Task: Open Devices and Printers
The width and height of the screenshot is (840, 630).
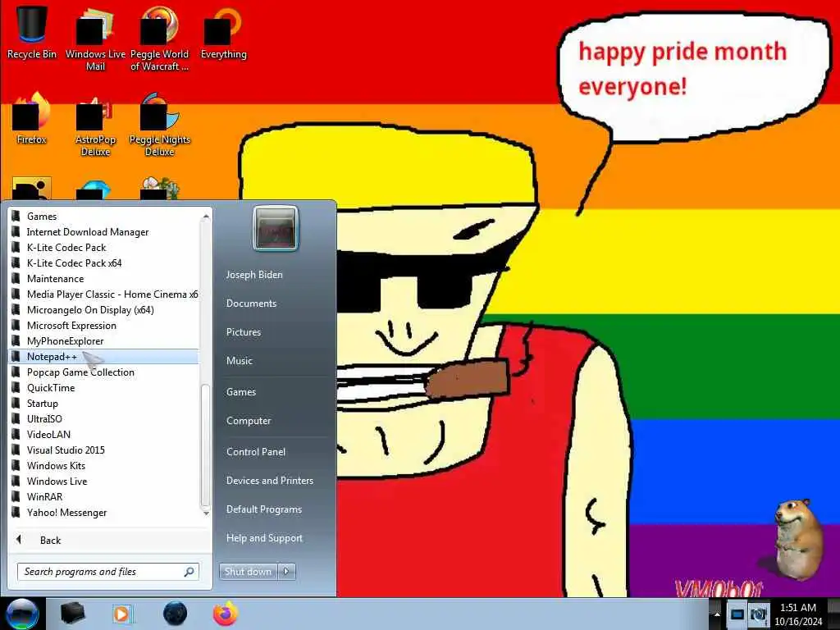Action: click(269, 481)
